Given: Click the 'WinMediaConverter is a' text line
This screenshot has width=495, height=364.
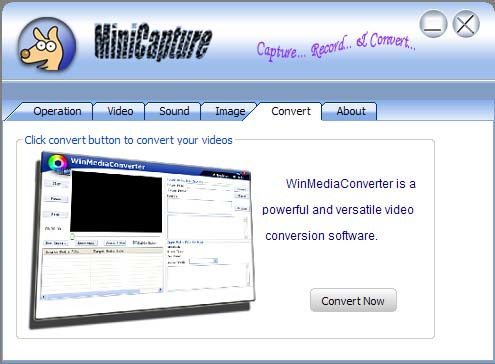Looking at the screenshot, I should [351, 184].
